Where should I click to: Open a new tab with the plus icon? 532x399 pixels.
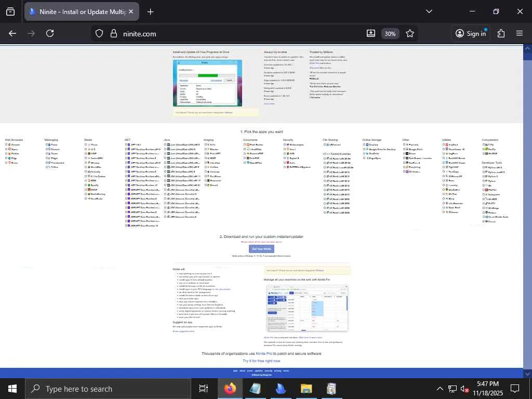coord(150,12)
